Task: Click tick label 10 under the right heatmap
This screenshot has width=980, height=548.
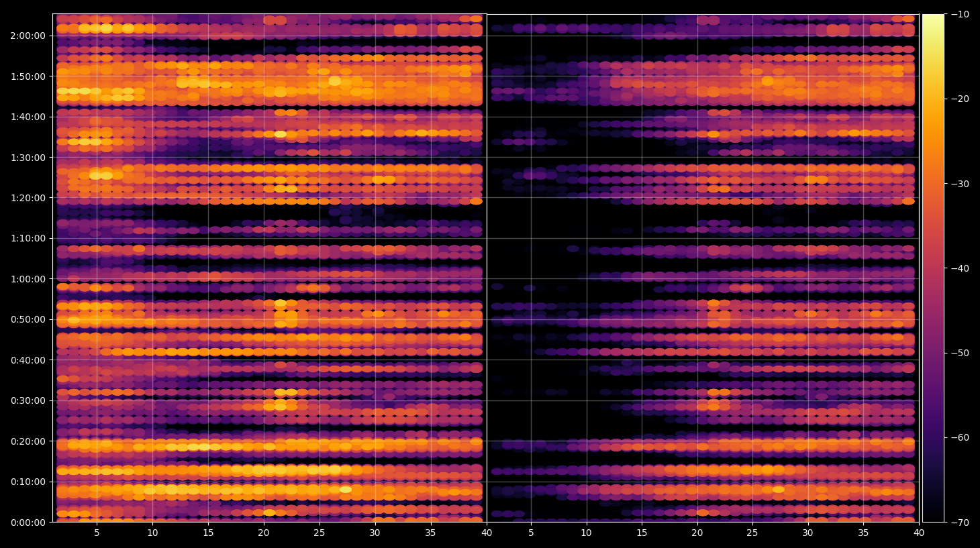Action: pyautogui.click(x=586, y=533)
